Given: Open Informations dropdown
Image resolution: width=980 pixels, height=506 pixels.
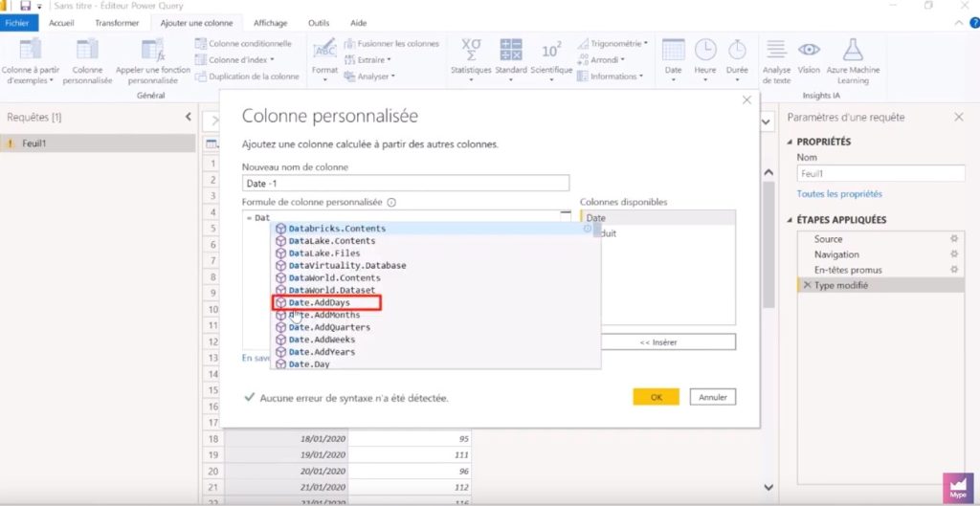Looking at the screenshot, I should (610, 77).
